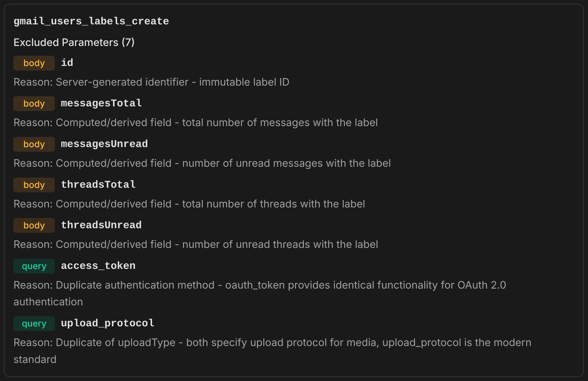Click the duplicate authentication method reason text

259,285
